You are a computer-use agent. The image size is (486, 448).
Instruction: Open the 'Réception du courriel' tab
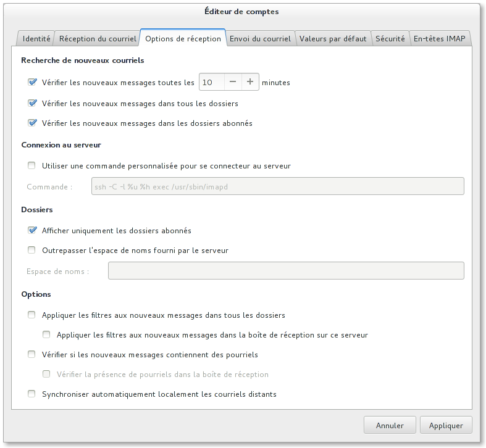[98, 38]
